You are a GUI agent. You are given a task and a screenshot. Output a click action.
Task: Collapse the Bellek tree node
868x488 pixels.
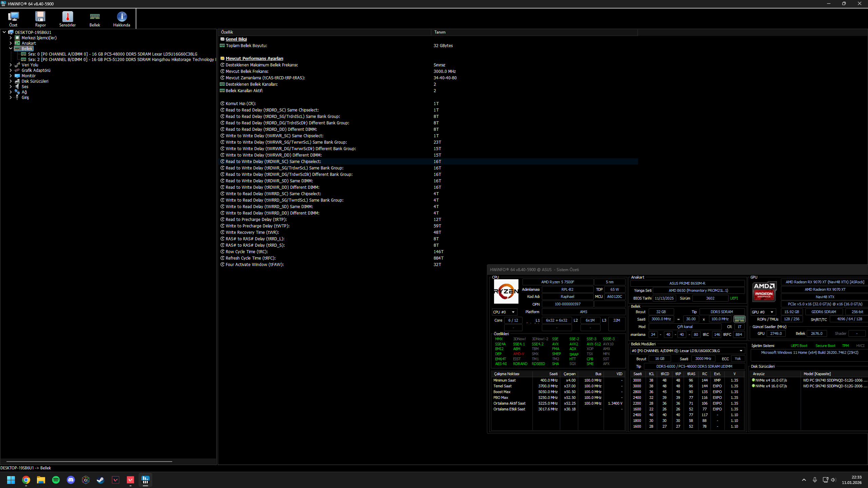[x=11, y=48]
